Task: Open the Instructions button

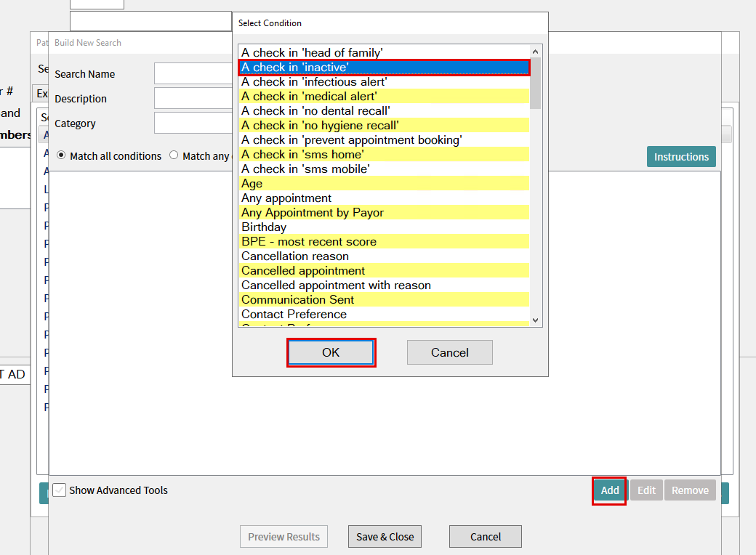Action: 681,157
